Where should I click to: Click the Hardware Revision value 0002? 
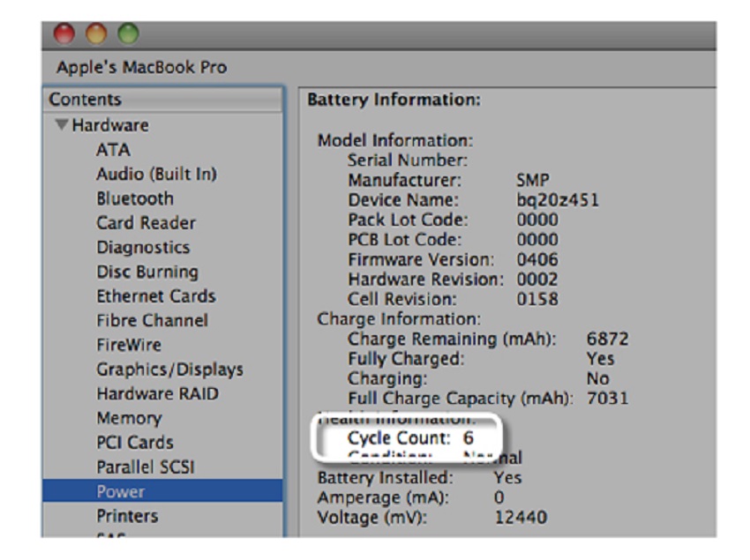[x=537, y=280]
